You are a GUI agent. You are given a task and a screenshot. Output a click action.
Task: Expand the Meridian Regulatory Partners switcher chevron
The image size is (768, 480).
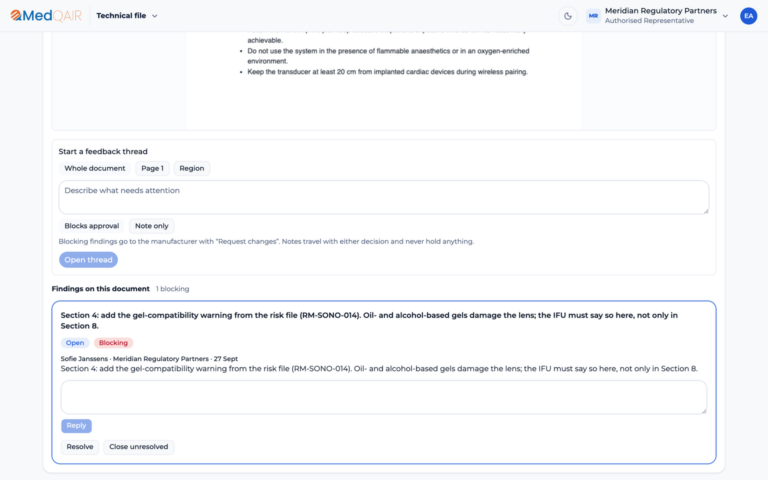tap(725, 16)
